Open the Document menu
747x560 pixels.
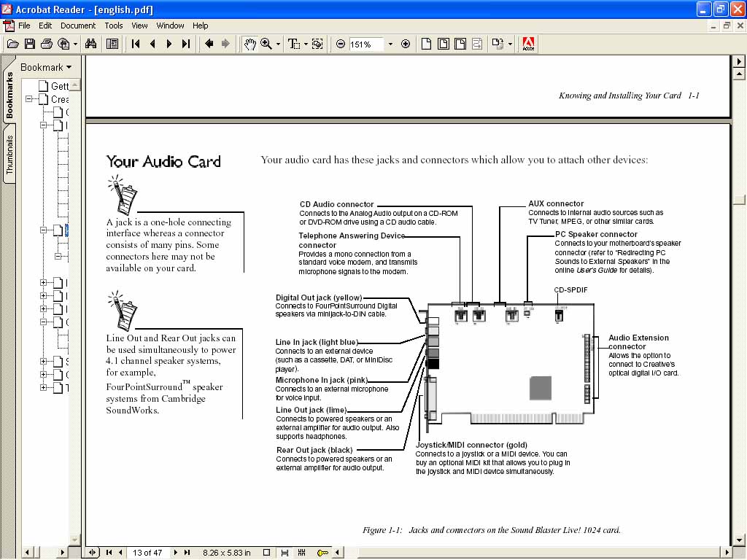coord(77,26)
